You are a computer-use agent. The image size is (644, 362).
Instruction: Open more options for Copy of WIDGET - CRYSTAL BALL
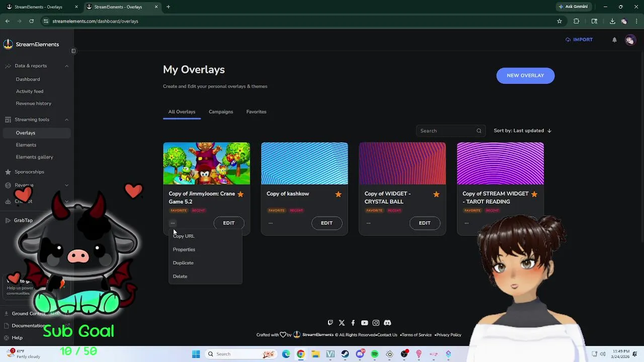368,223
